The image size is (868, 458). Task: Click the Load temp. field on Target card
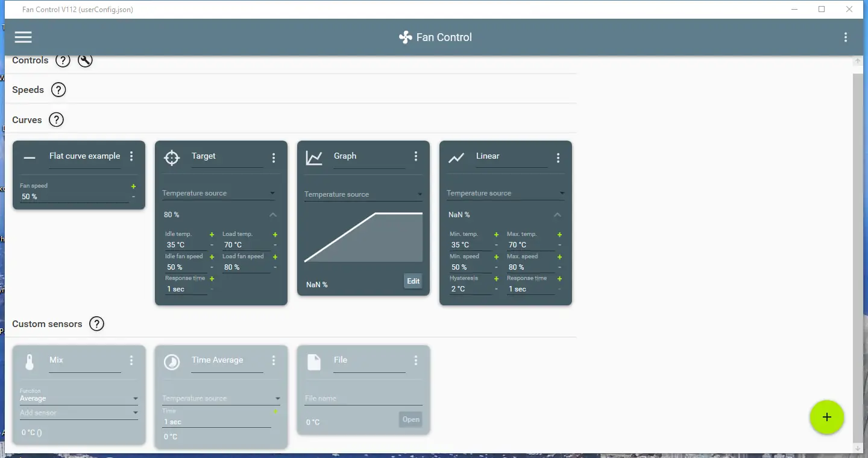coord(246,245)
